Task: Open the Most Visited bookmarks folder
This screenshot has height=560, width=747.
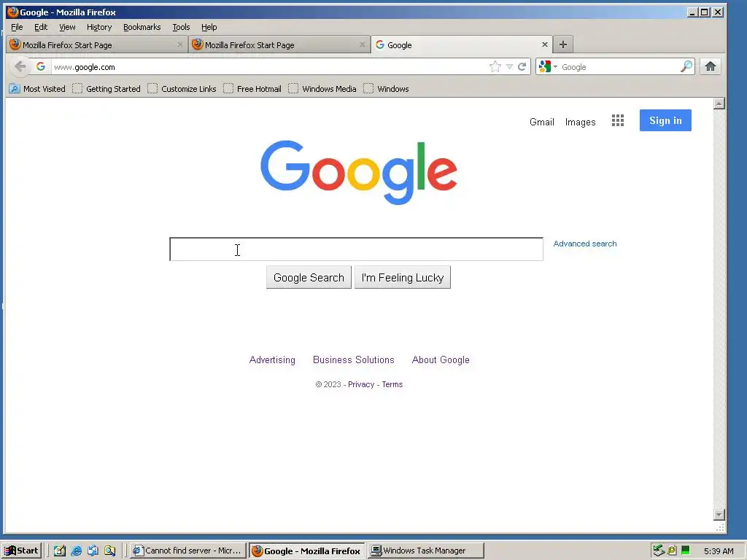Action: pos(37,88)
